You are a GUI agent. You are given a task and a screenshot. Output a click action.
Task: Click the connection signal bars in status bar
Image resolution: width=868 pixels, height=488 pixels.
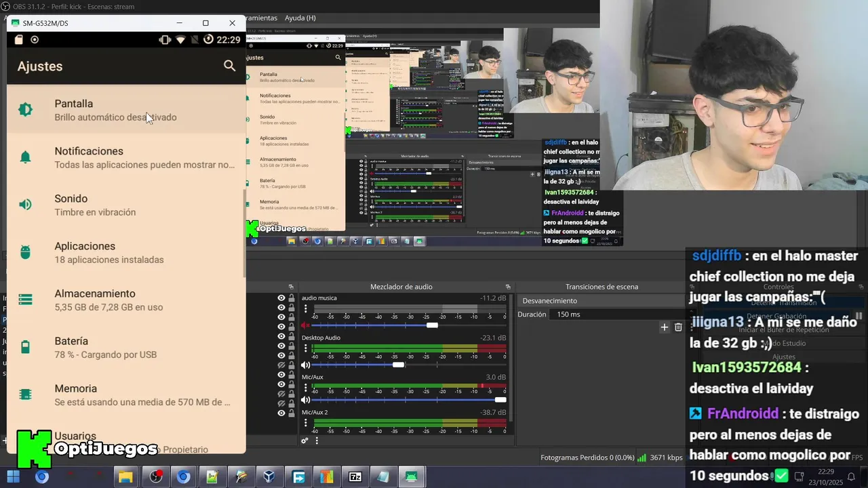coord(642,457)
